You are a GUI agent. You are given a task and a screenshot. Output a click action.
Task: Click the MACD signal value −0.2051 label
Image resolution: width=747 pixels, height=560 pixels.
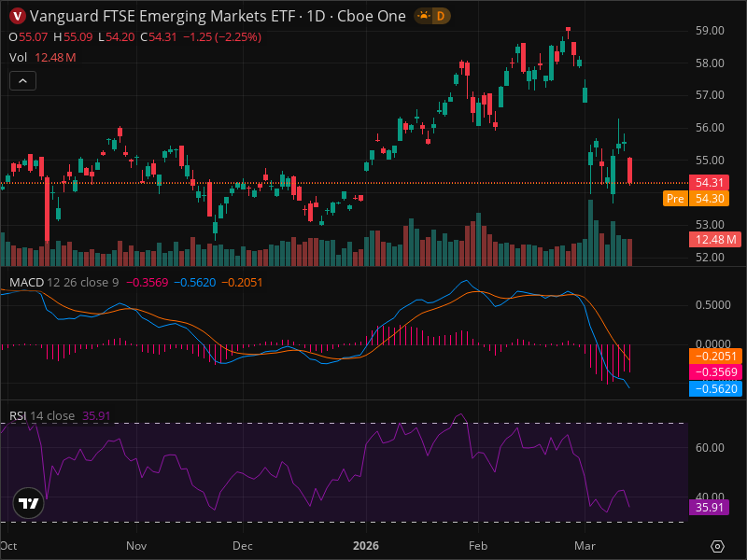[715, 357]
